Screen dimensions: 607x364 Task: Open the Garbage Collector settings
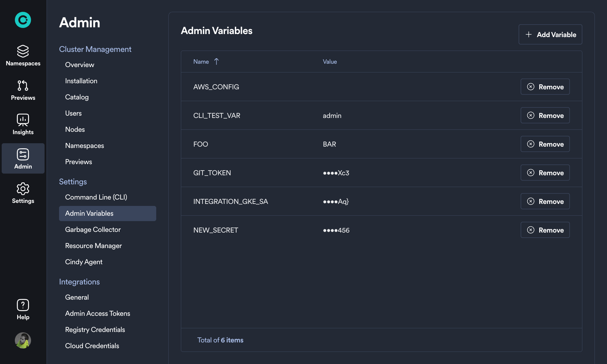[x=93, y=230]
